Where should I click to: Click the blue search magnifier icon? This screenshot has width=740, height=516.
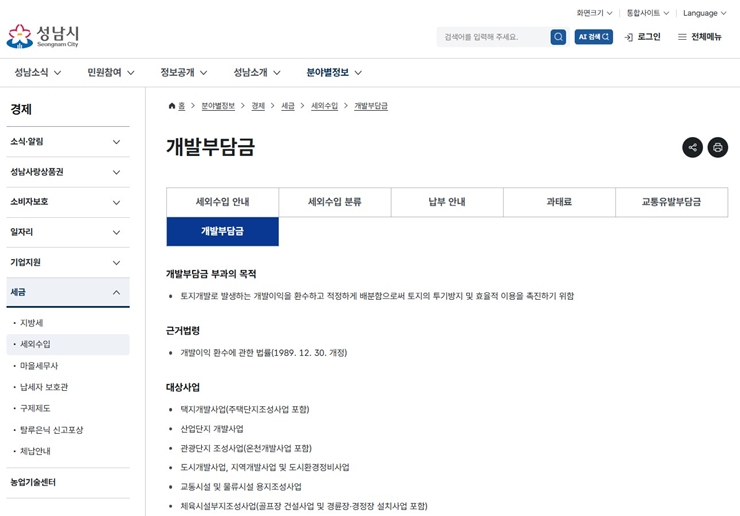[x=558, y=37]
